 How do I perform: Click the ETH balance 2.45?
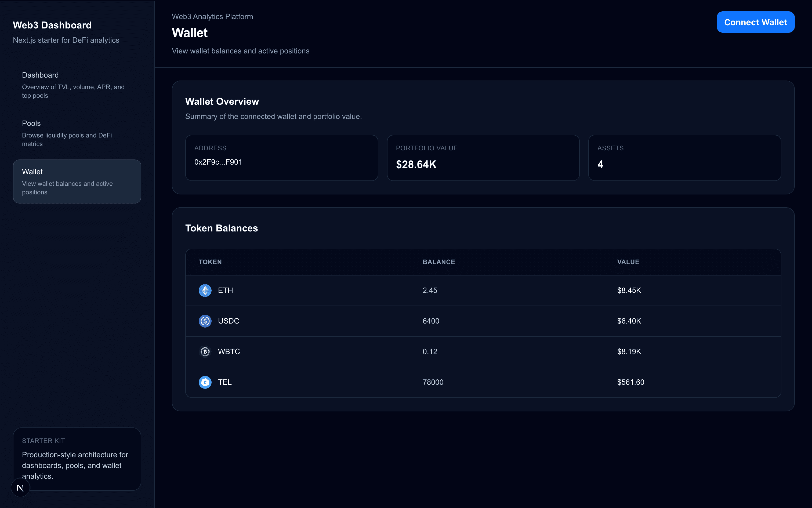tap(430, 290)
